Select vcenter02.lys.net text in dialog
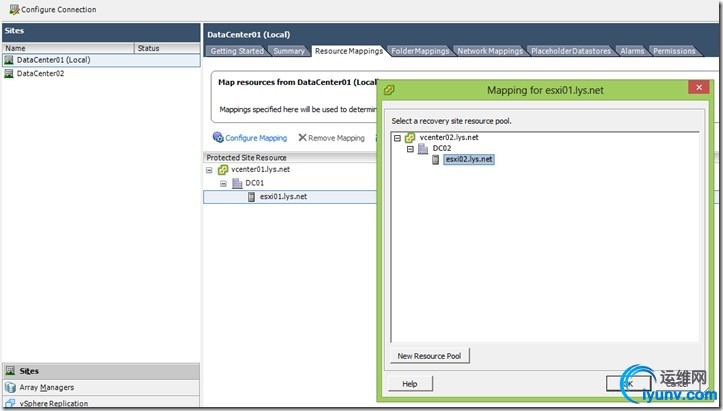723x411 pixels. click(449, 137)
